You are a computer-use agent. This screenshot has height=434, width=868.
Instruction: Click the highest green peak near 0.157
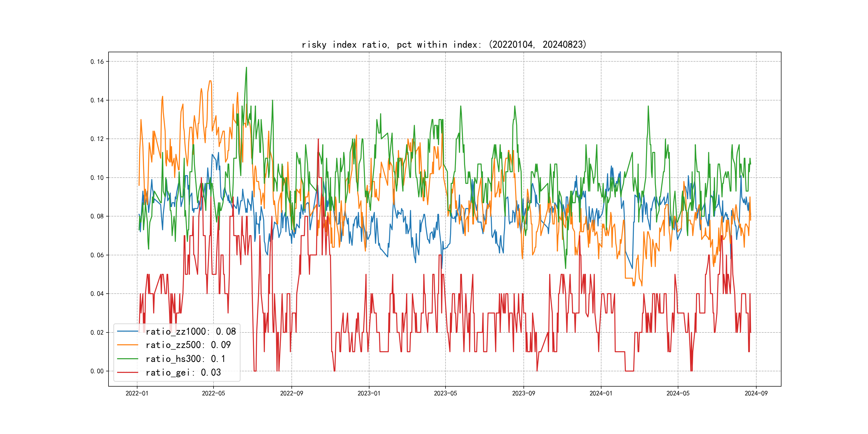click(246, 68)
